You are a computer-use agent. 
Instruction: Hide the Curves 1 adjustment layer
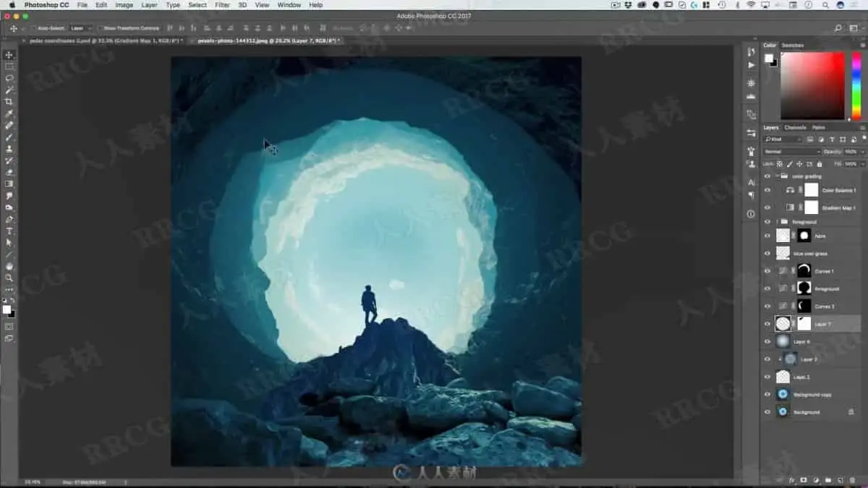pos(767,271)
